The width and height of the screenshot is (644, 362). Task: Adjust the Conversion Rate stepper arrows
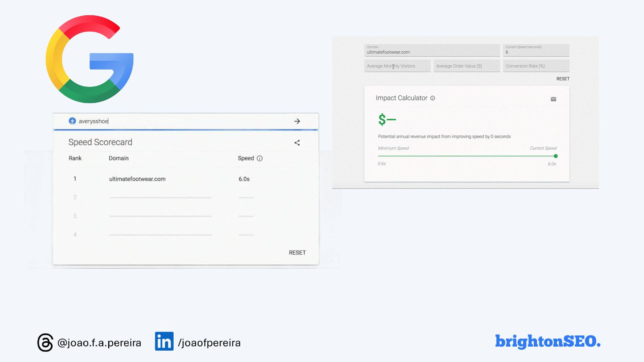coord(565,67)
